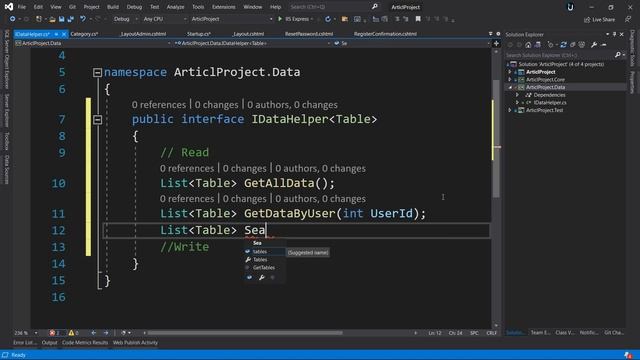Viewport: 640px width, 360px height.
Task: Expand the ArticlProject.Core project node
Action: pyautogui.click(x=510, y=80)
